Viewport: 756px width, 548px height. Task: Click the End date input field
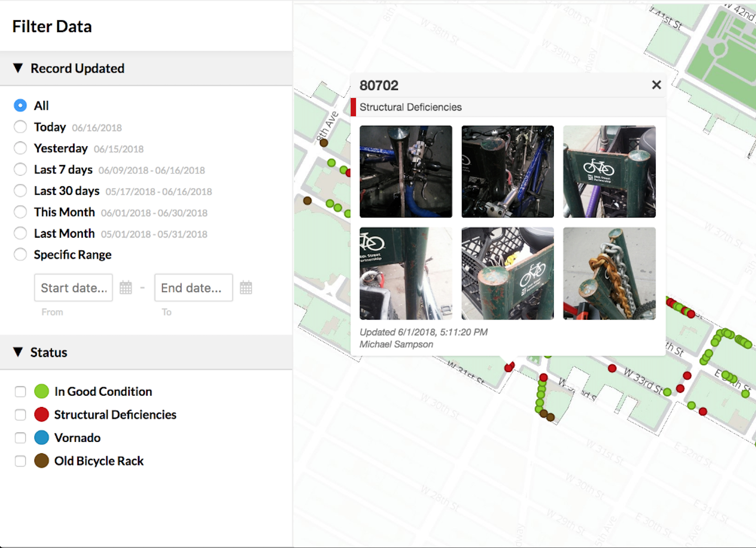coord(194,288)
